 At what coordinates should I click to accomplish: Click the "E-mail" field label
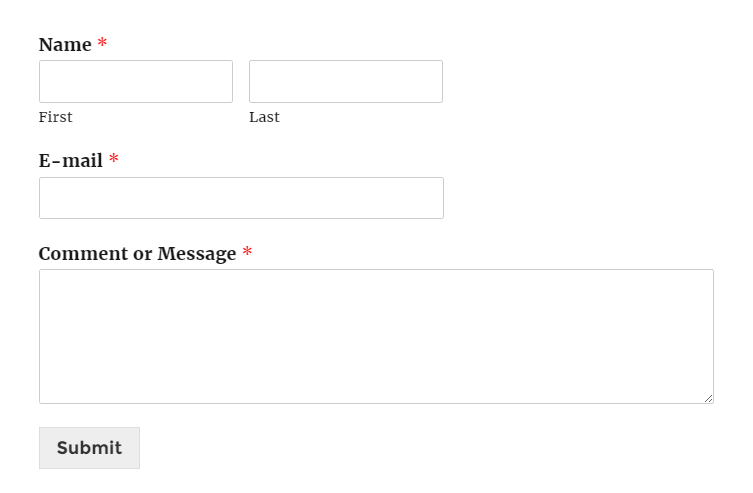pos(71,160)
